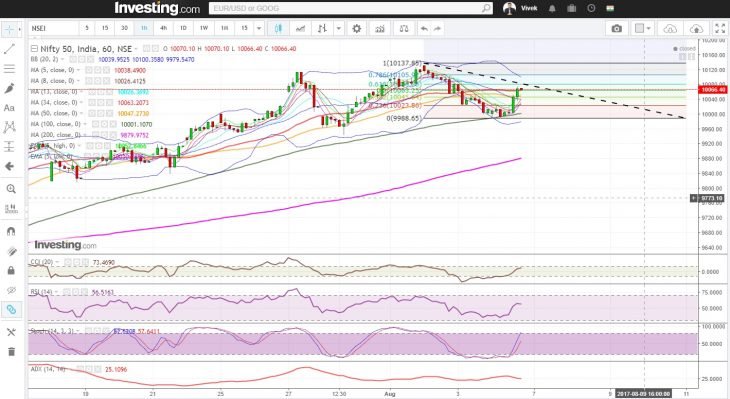
Task: Hide all drawings with eye icon
Action: click(10, 290)
